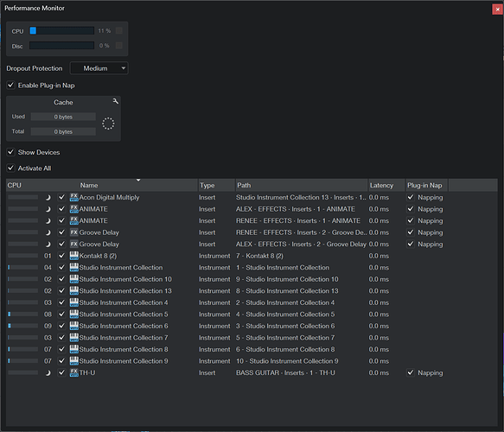Click moon nap icon for RENEE ANIMATE row
504x432 pixels.
48,221
